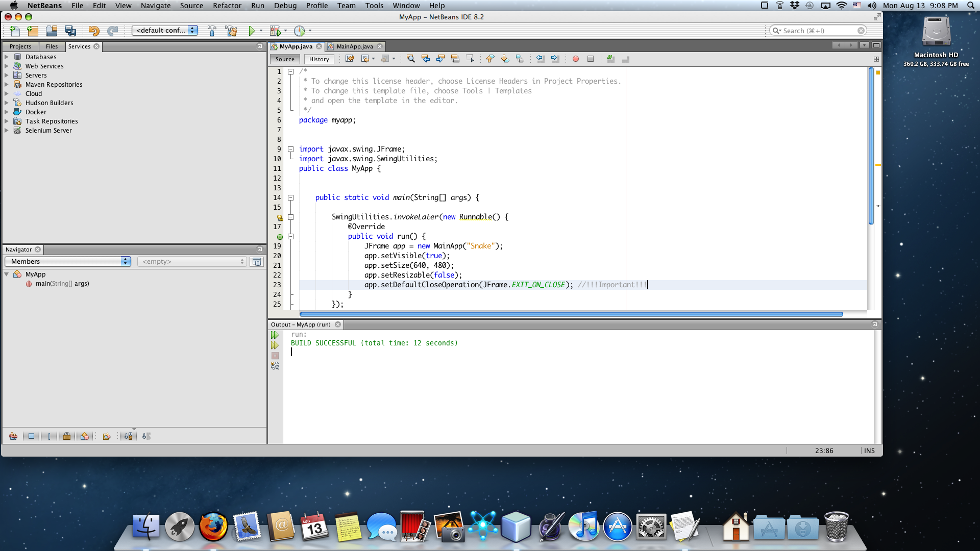Open the Team menu
980x551 pixels.
pos(346,6)
